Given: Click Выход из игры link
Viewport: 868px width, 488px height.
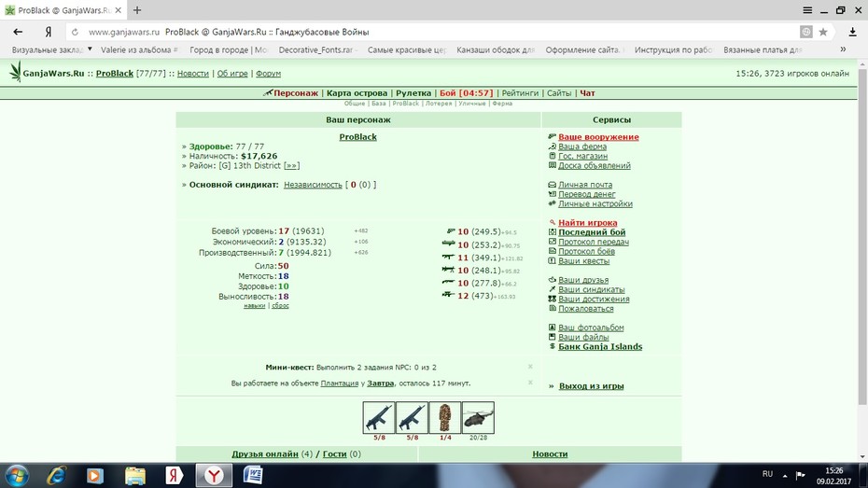Looking at the screenshot, I should coord(591,386).
